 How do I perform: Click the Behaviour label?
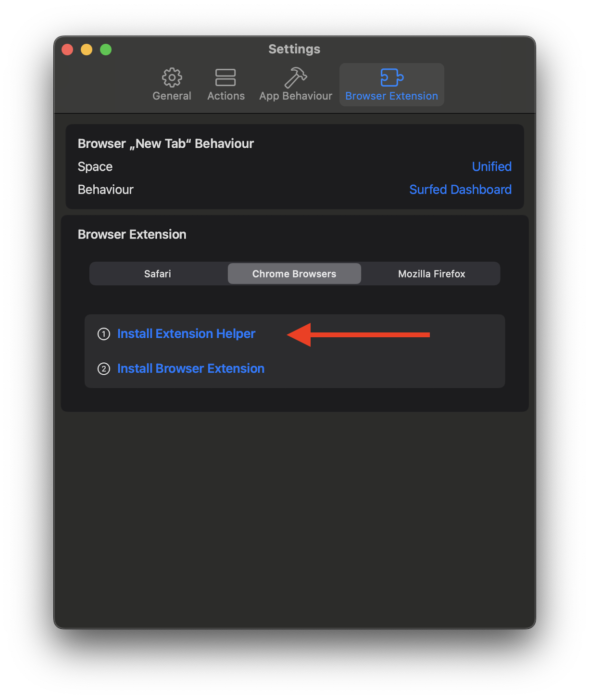click(106, 190)
